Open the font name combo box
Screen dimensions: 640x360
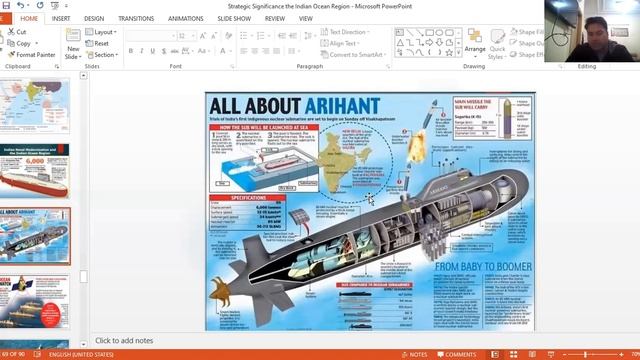click(151, 36)
